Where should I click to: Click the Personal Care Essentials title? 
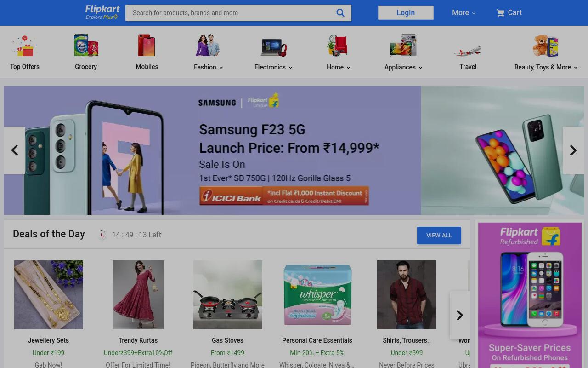(x=317, y=340)
